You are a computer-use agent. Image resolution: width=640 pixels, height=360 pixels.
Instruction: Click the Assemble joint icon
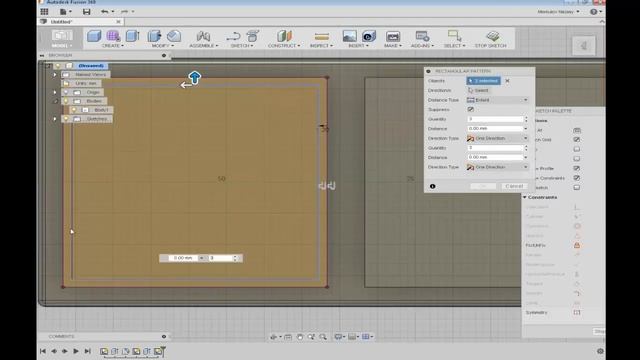click(x=203, y=36)
